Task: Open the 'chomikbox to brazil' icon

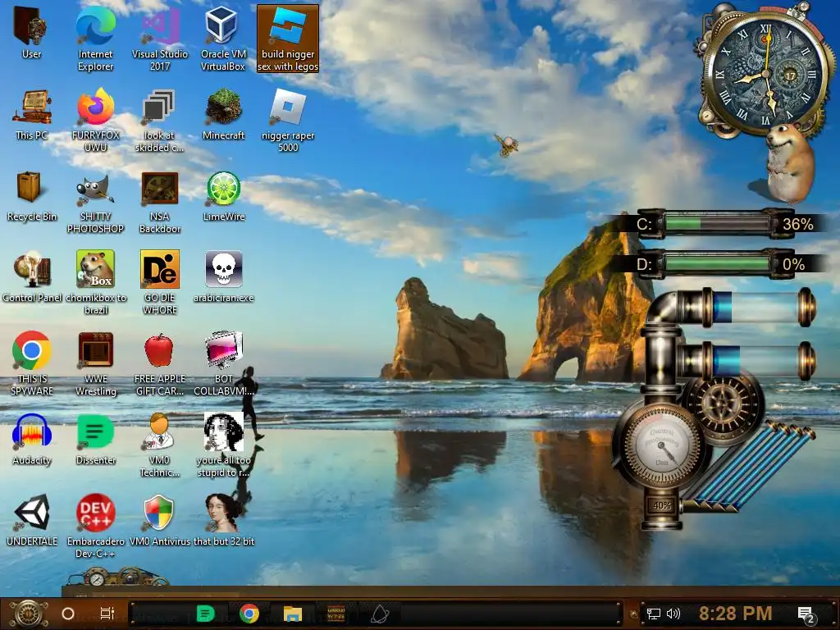Action: coord(95,282)
